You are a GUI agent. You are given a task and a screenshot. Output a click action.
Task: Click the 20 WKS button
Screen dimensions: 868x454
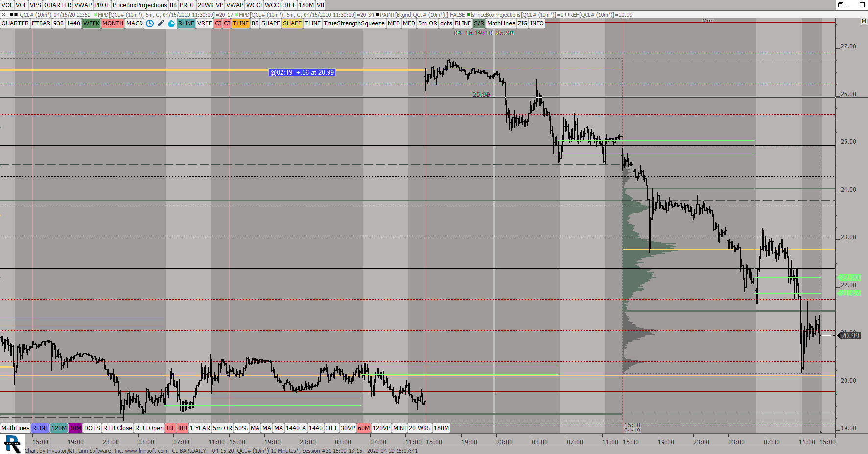[x=420, y=428]
